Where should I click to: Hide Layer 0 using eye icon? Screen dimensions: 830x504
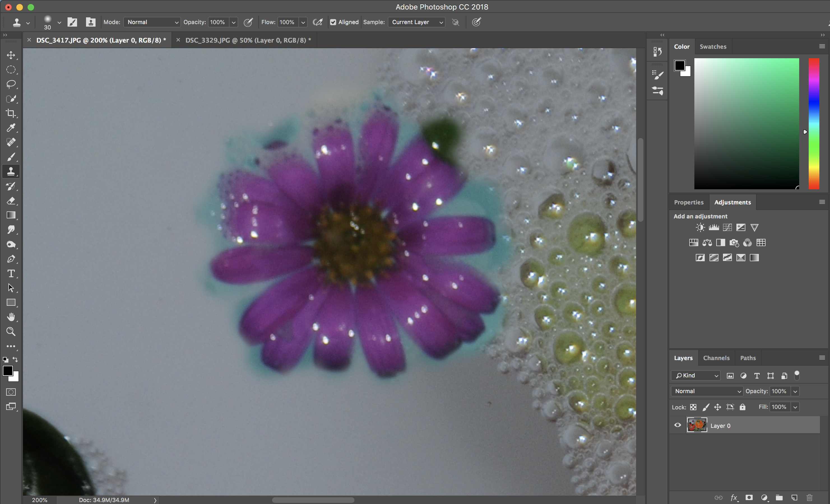point(677,425)
